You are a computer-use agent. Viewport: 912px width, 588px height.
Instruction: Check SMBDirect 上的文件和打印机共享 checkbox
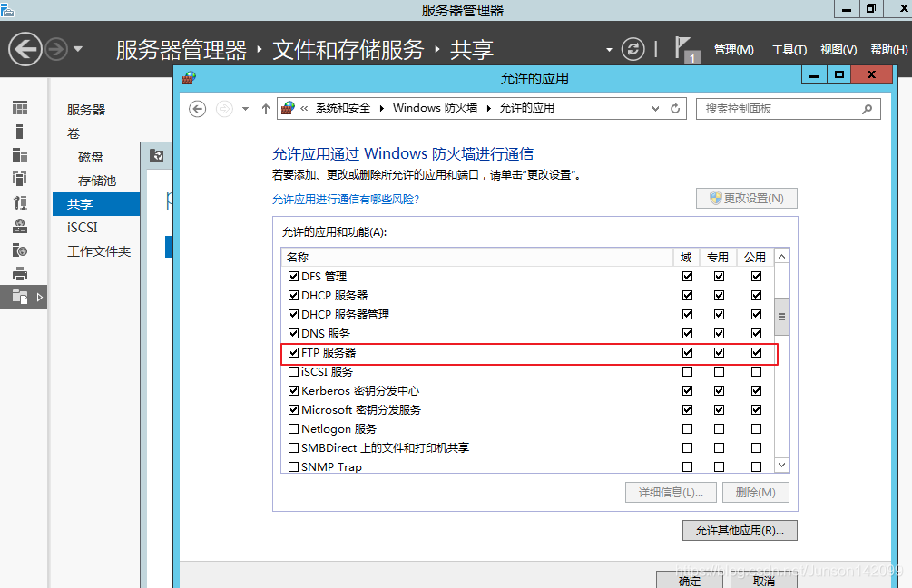294,448
